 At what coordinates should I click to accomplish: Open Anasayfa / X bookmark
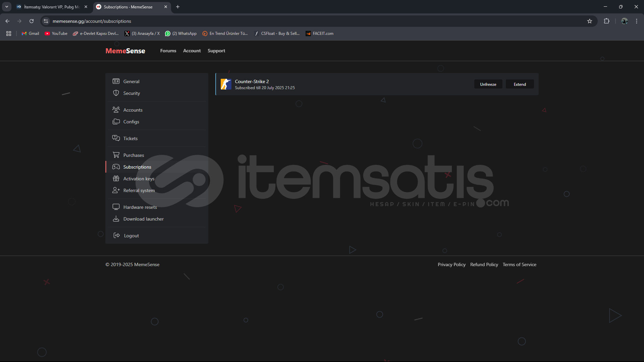(x=142, y=34)
